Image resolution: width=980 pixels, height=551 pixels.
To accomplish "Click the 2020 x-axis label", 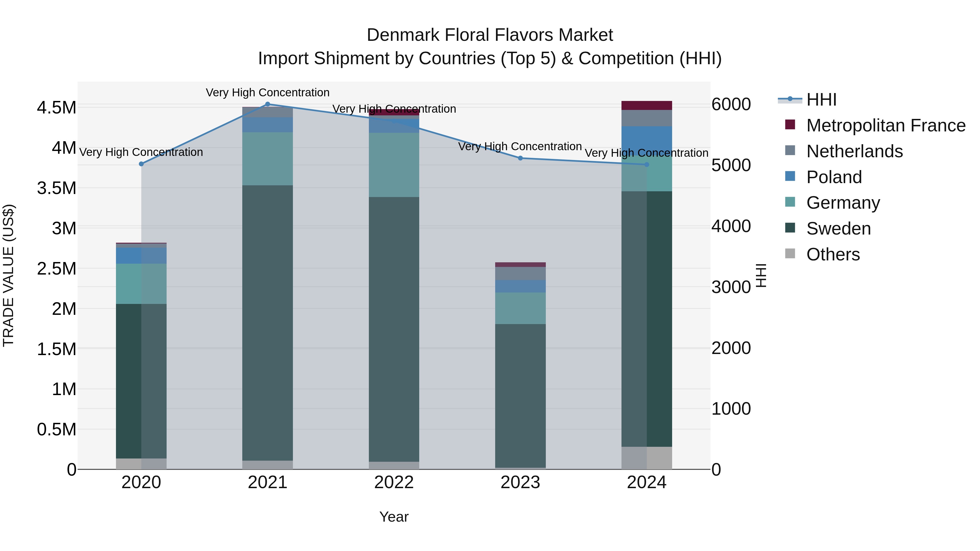I will [141, 482].
